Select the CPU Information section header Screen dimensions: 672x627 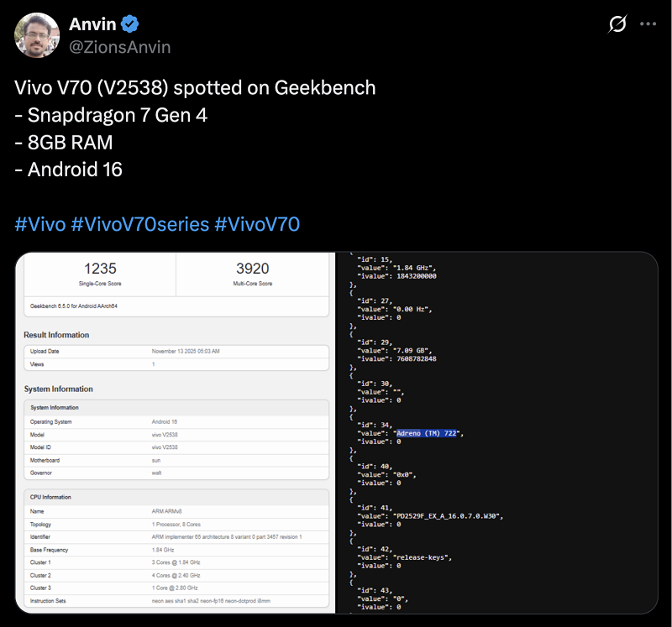(53, 496)
